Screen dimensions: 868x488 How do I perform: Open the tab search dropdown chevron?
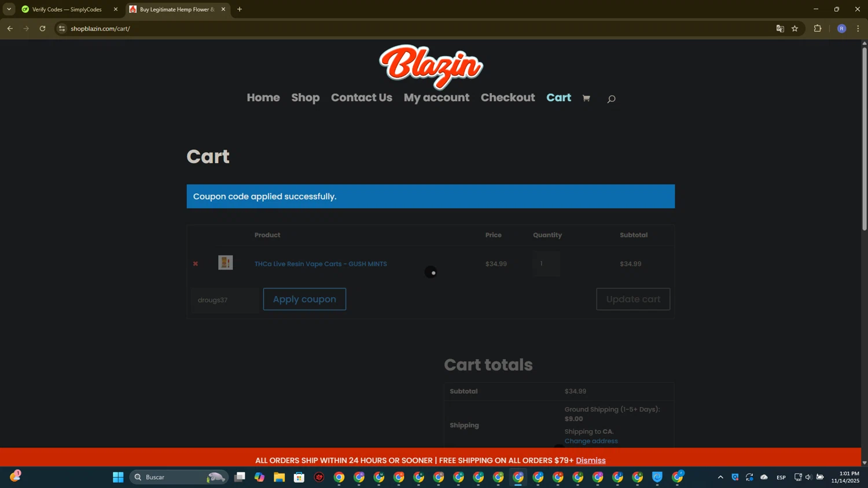9,9
